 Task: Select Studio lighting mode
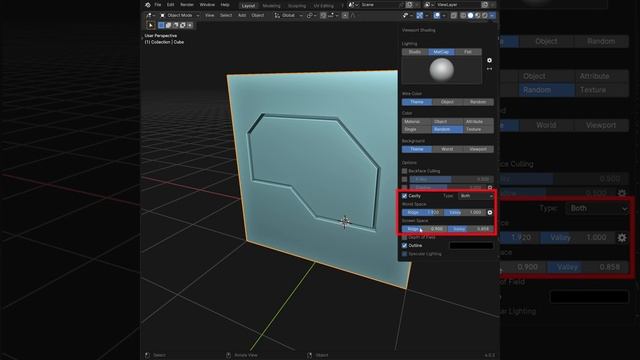415,52
